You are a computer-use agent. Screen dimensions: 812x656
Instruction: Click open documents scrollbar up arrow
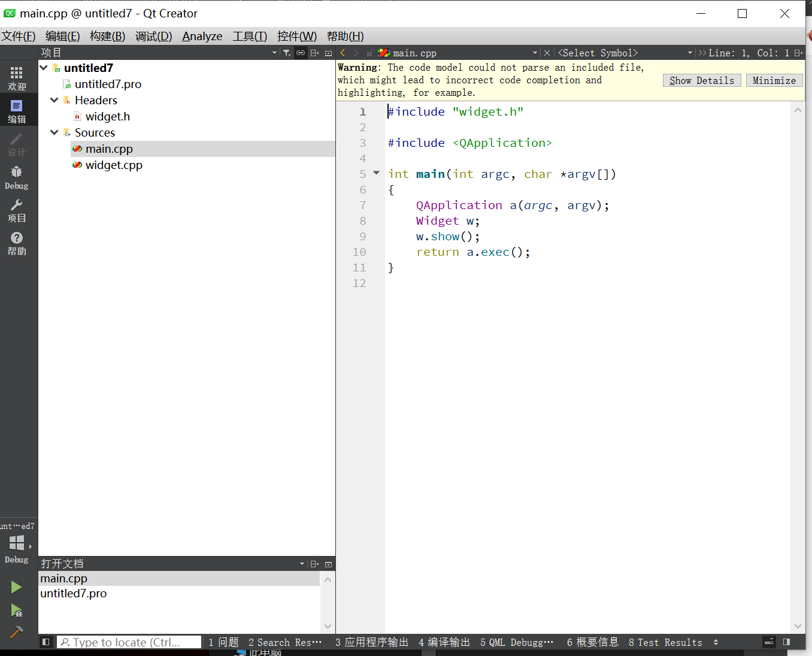328,579
